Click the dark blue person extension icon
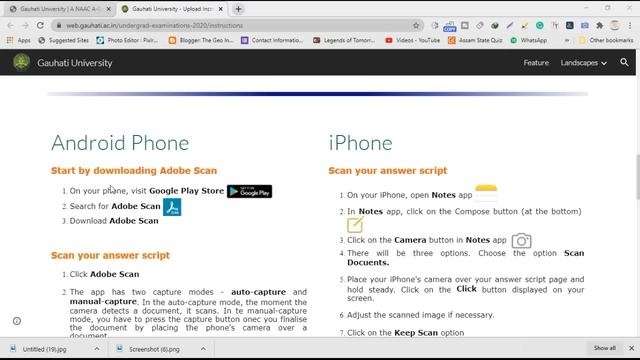The height and width of the screenshot is (360, 640). 569,25
